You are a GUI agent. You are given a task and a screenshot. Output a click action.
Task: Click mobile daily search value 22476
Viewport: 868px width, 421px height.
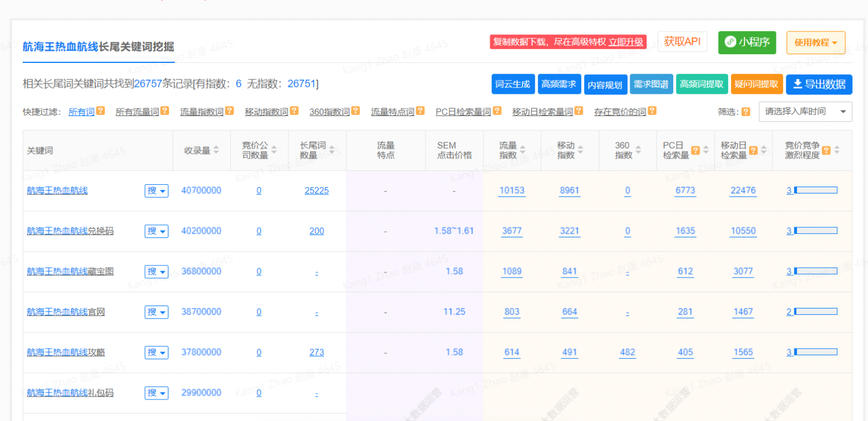[x=743, y=191]
